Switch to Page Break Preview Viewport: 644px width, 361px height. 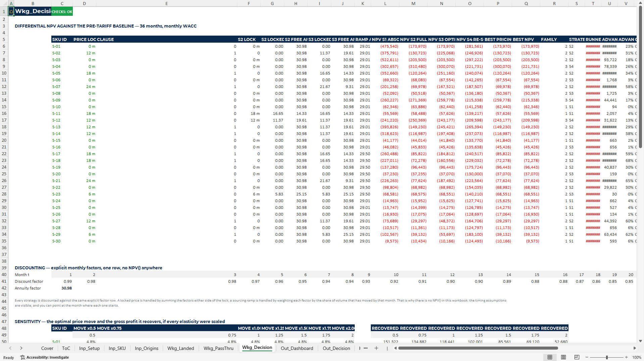577,357
